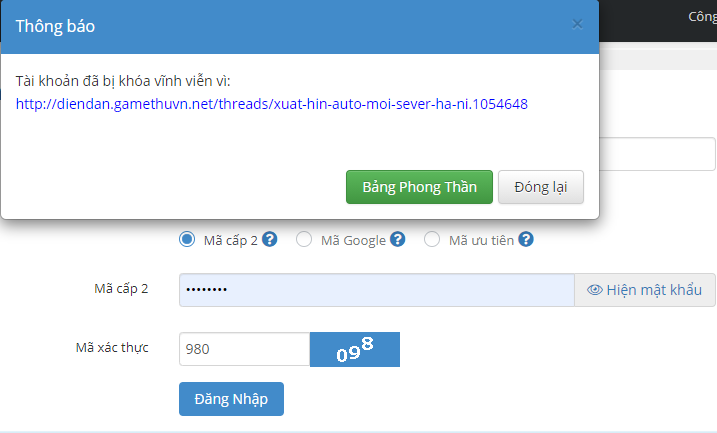Show help for Mã ưu tiên
The height and width of the screenshot is (433, 717).
(526, 240)
